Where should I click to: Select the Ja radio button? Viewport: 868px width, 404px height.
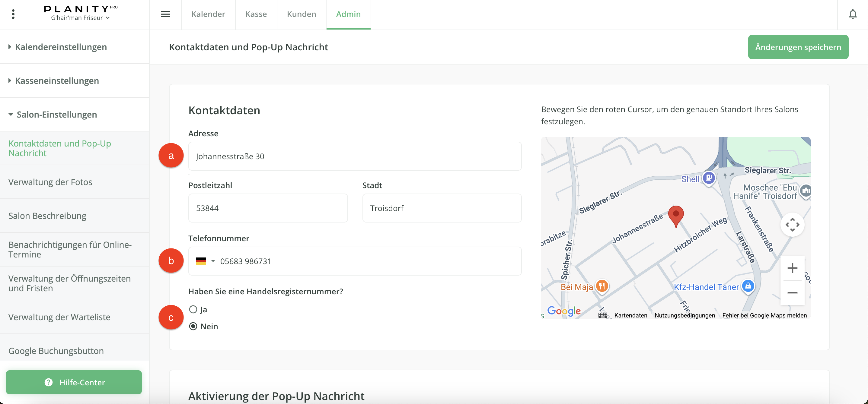pyautogui.click(x=193, y=309)
